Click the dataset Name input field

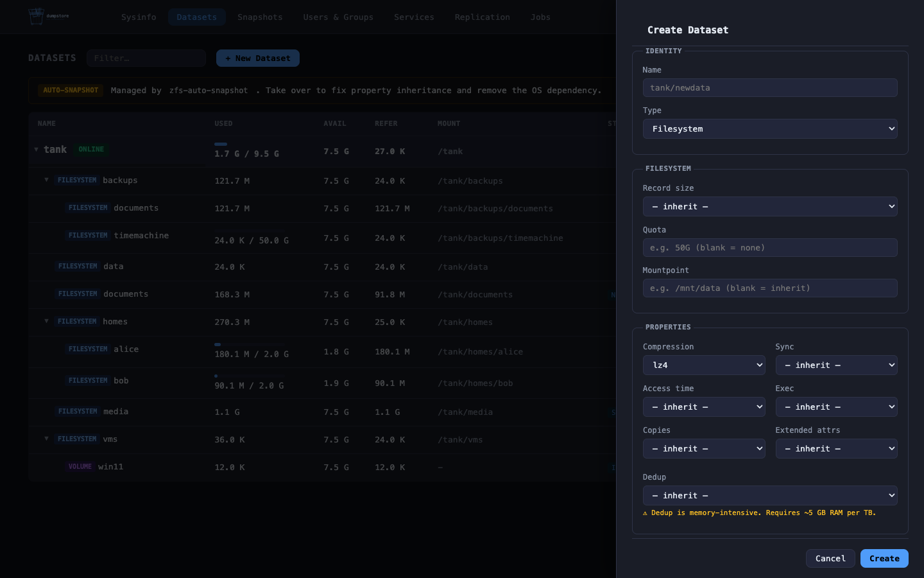[770, 87]
